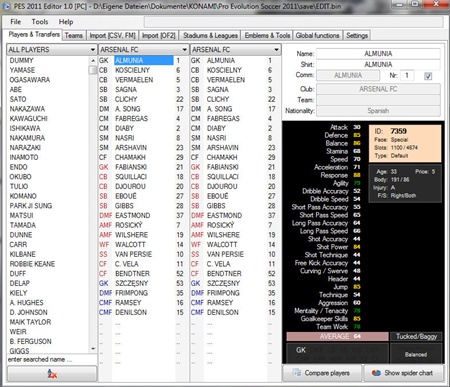Click the PES Editor app icon in title bar
This screenshot has height=387, width=450.
click(x=6, y=6)
